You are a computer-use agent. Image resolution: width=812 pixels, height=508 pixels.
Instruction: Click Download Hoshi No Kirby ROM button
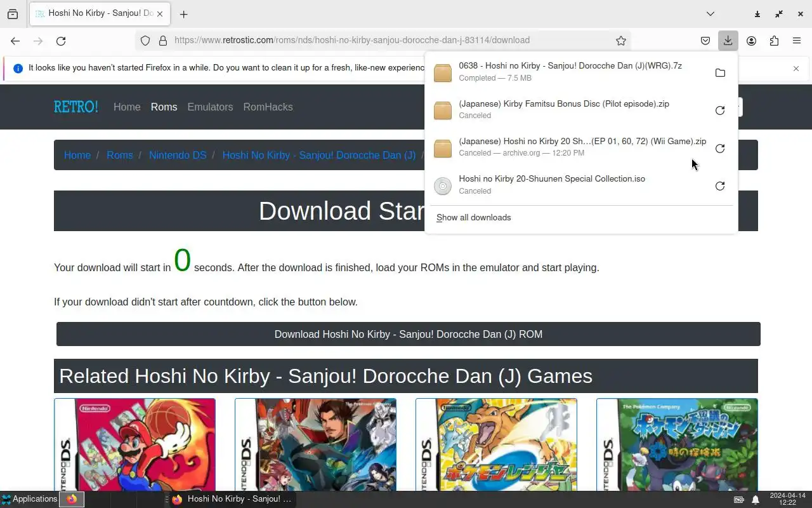tap(409, 334)
